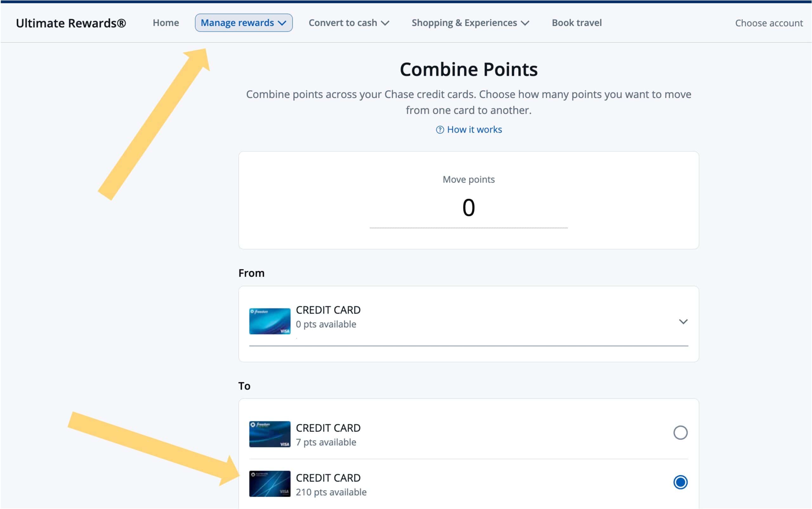812x509 pixels.
Task: Click the To section label
Action: [244, 386]
